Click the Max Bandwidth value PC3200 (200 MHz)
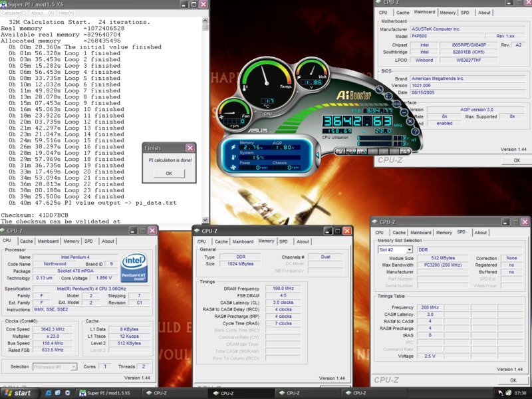The image size is (532, 399). pos(443,265)
